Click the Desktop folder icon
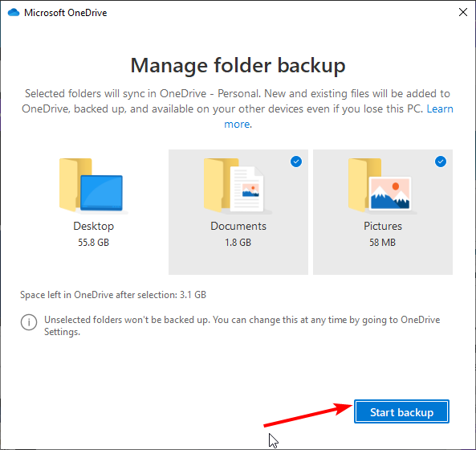The height and width of the screenshot is (450, 476). click(x=93, y=186)
